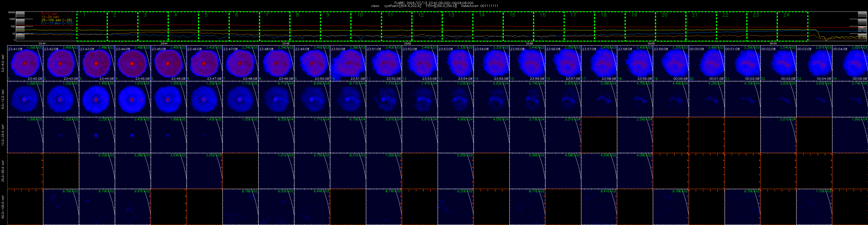Click the orange 12-25 keV legend entry
Image resolution: width=868 pixels, height=225 pixels.
point(50,17)
